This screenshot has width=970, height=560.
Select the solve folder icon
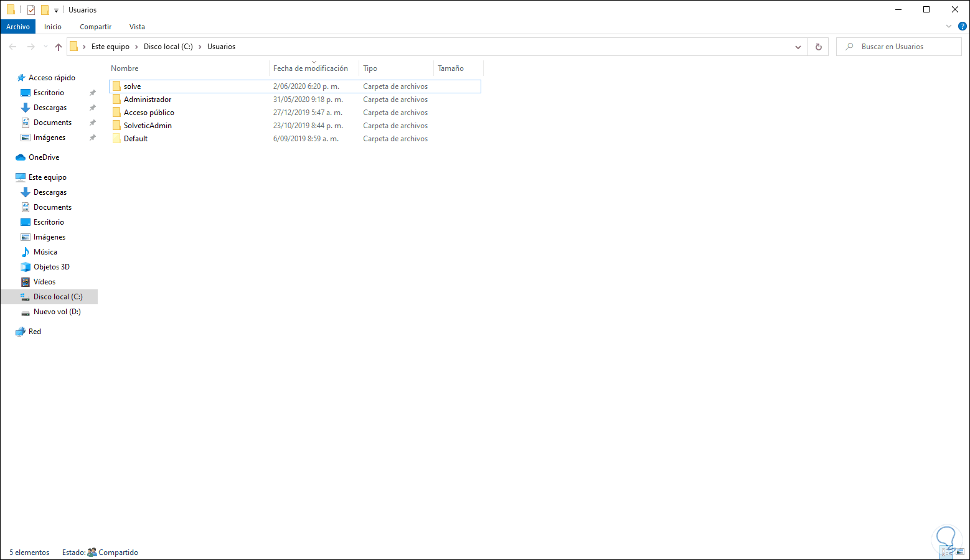pyautogui.click(x=116, y=86)
